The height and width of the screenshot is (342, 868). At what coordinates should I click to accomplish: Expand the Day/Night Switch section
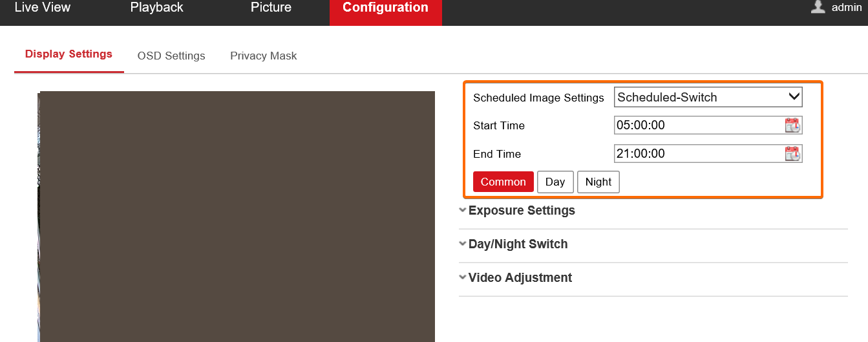click(517, 244)
